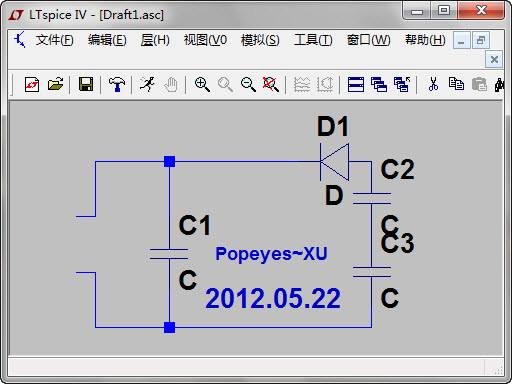Click the value label C below C3

tap(390, 298)
